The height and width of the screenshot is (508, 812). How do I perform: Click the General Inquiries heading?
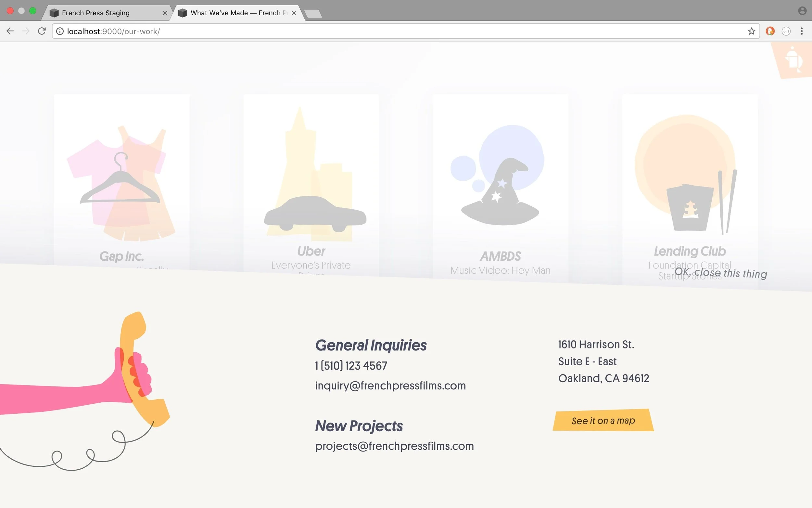pos(371,345)
